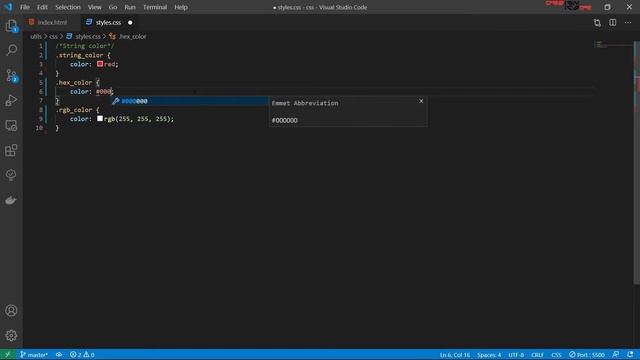Open the Selection menu
The image size is (640, 360).
[68, 7]
